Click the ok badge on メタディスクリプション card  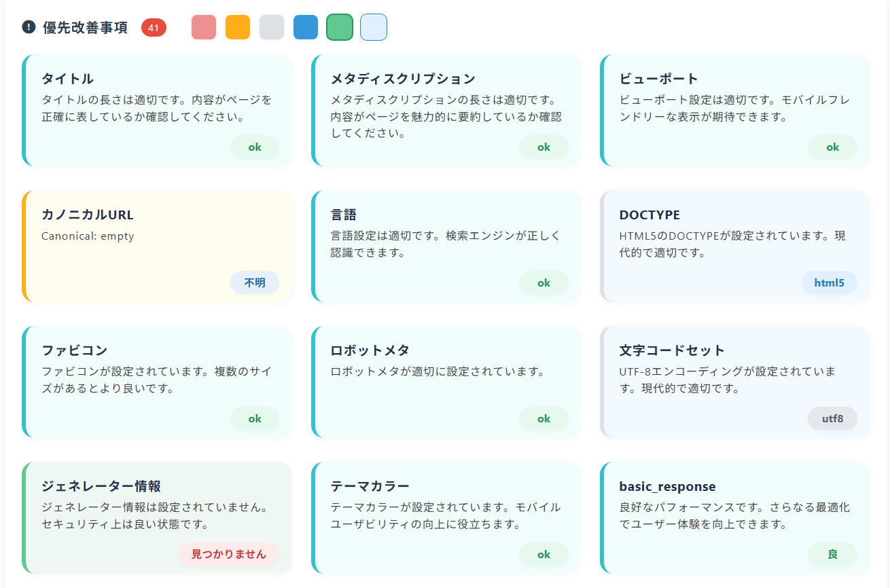544,147
